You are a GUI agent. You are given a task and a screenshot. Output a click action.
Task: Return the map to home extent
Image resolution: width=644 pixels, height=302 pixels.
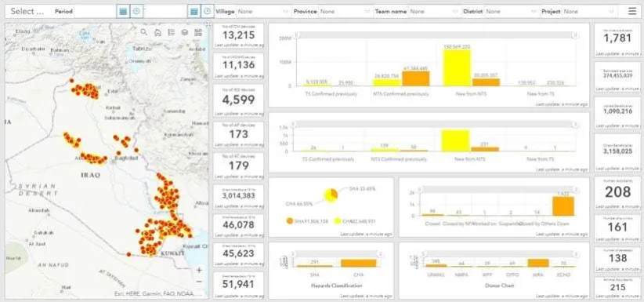(x=157, y=32)
